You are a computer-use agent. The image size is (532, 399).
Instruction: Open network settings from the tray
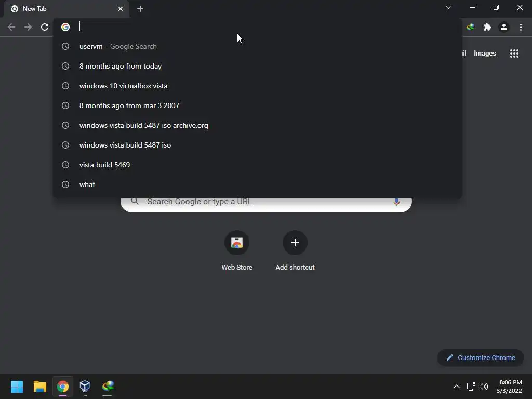[471, 387]
